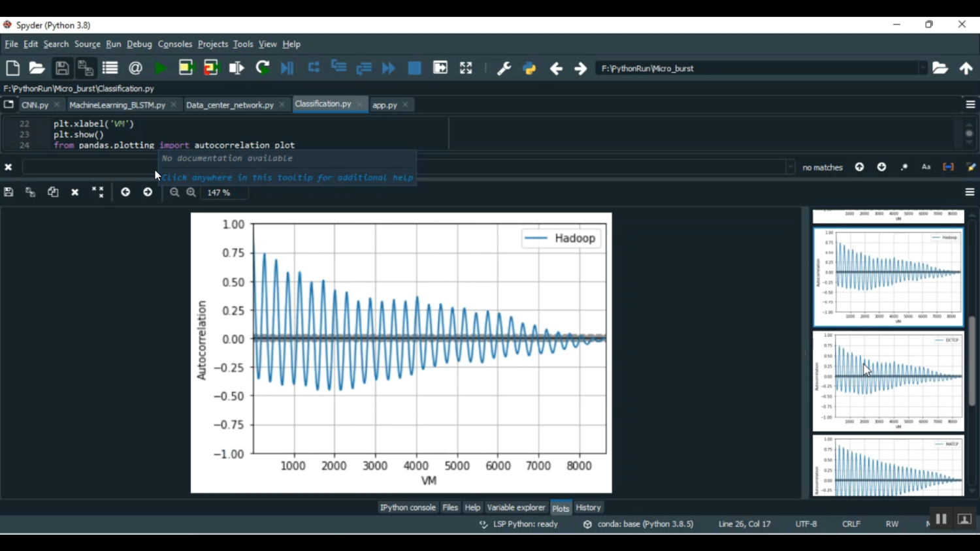Open the Debug menu
Screen dimensions: 980x551
click(x=139, y=44)
